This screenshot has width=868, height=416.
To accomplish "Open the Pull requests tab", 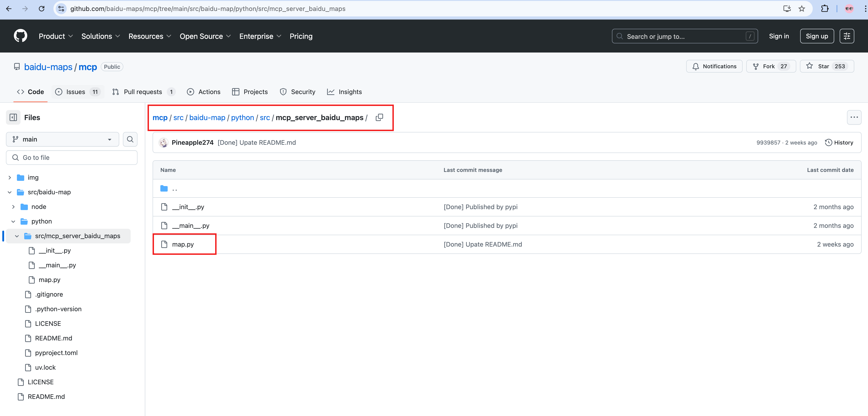I will (x=143, y=92).
